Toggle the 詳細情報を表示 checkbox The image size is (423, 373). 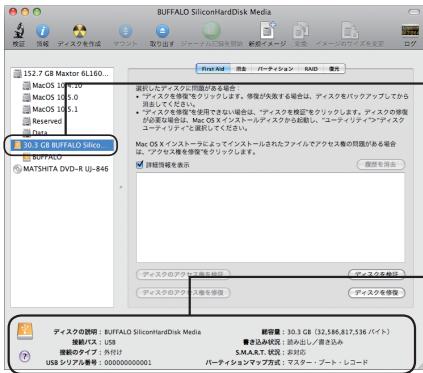click(x=140, y=164)
